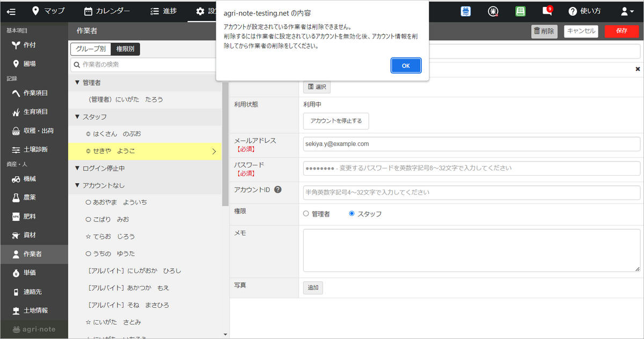This screenshot has height=339, width=644.
Task: Click the キャンセル button
Action: tap(581, 31)
